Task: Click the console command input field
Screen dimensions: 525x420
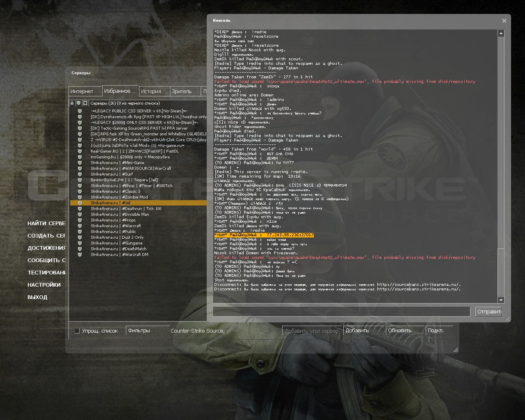Action: point(341,312)
